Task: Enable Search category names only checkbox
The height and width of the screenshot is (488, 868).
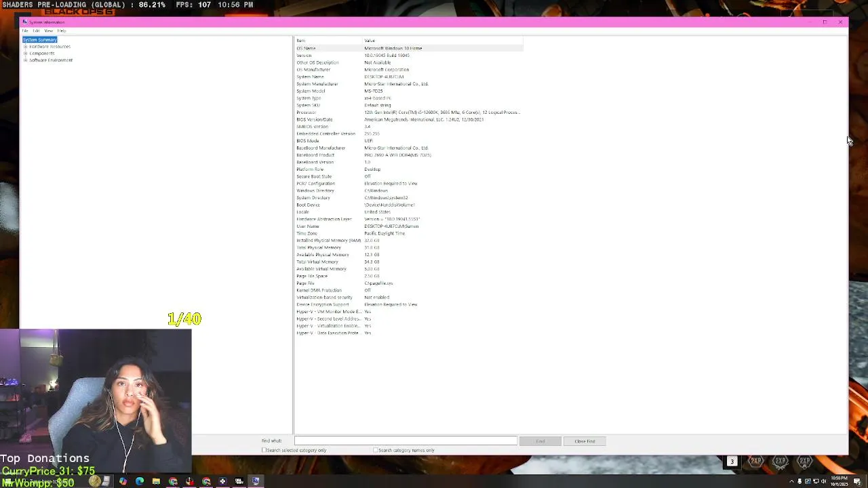Action: (x=376, y=450)
